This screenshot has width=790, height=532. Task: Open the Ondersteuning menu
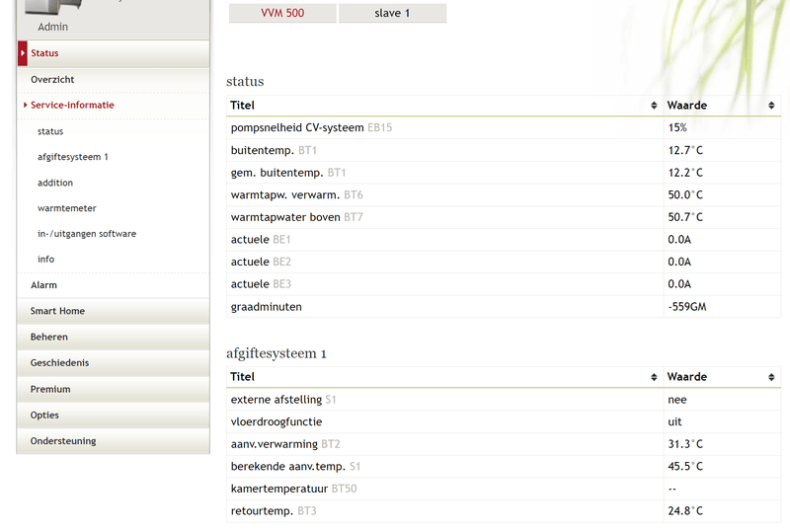coord(114,441)
